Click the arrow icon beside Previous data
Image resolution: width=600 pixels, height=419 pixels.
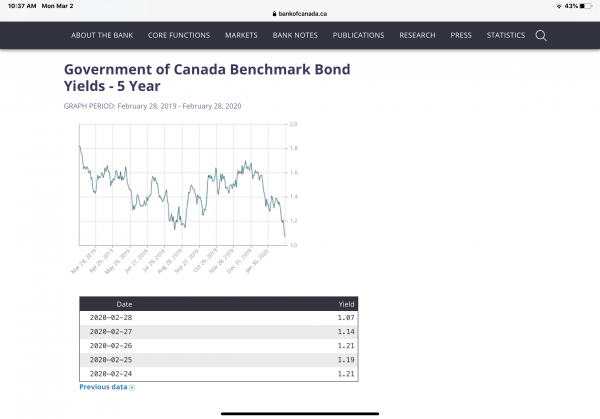[132, 387]
